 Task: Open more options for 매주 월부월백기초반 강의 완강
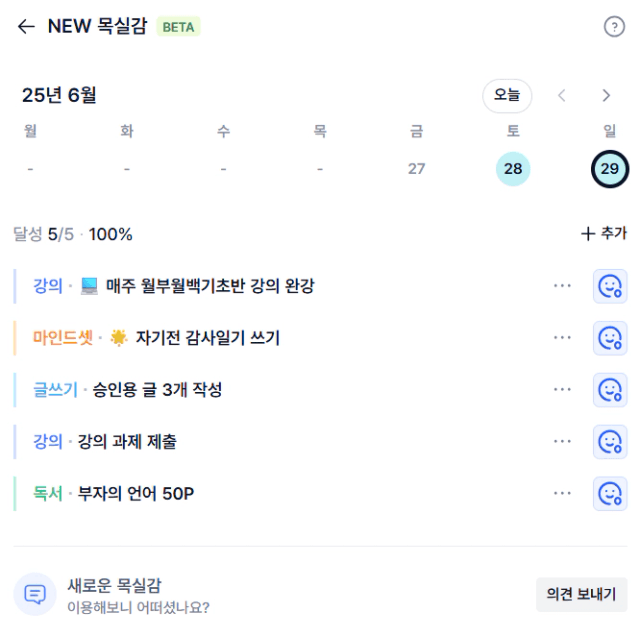pos(562,286)
